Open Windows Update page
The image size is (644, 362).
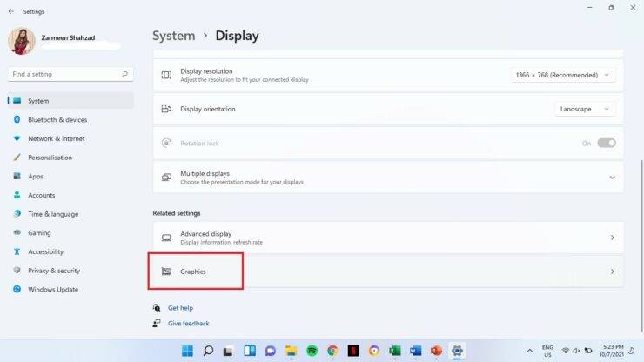pyautogui.click(x=52, y=290)
